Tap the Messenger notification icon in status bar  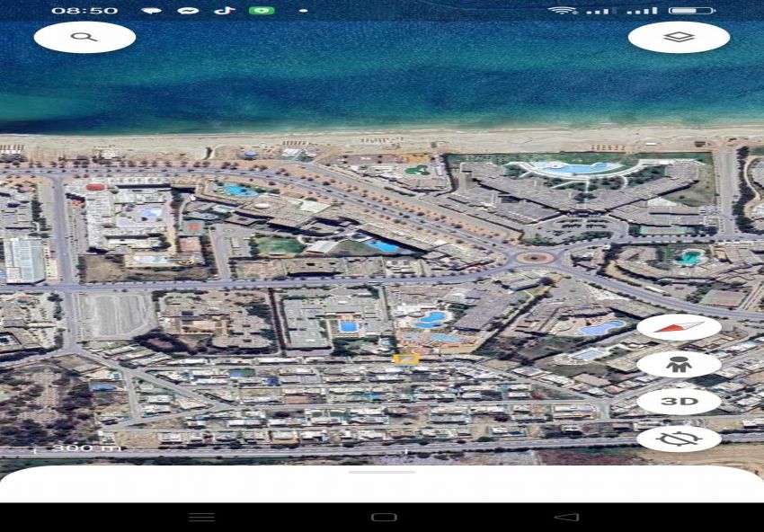[x=188, y=11]
